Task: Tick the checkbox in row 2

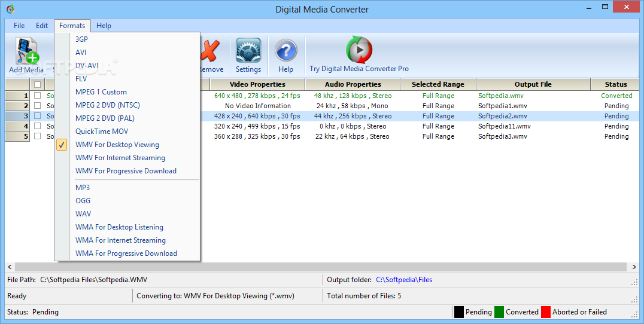Action: tap(37, 105)
